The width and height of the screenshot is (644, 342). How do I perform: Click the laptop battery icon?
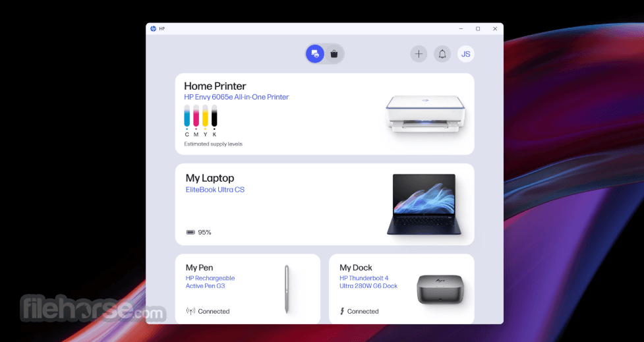tap(190, 233)
